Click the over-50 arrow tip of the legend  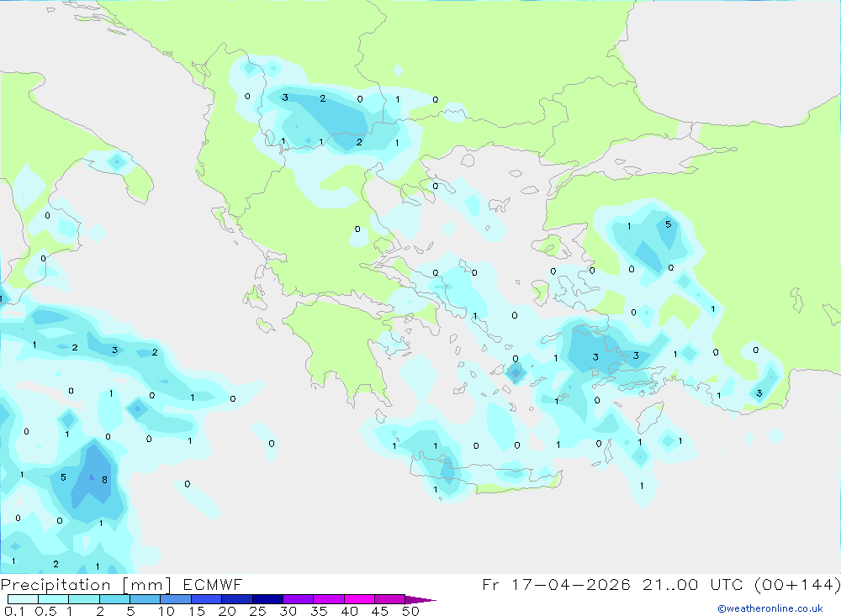420,599
